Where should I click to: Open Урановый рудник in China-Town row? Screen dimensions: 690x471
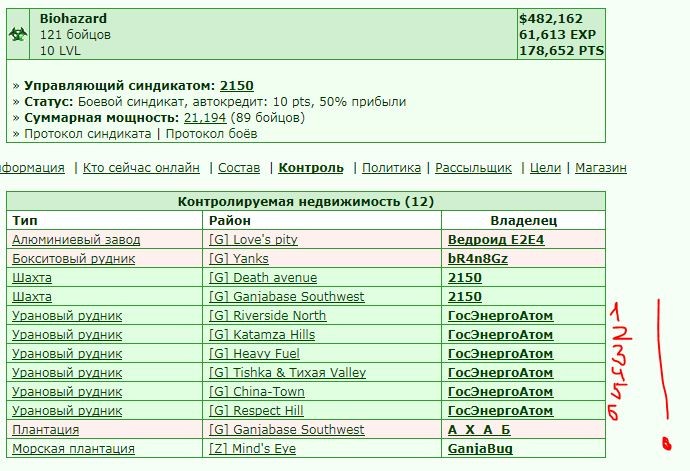point(67,391)
